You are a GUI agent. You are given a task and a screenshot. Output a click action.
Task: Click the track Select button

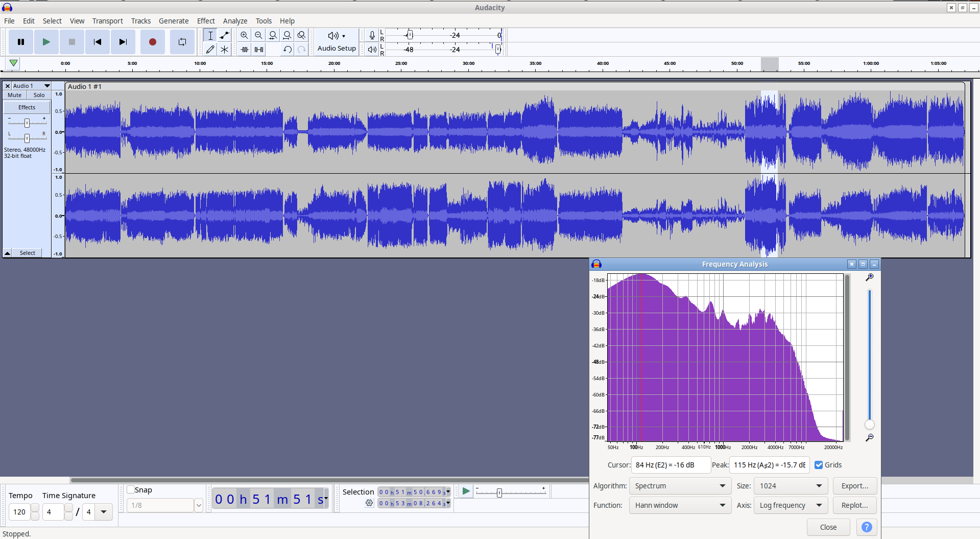27,253
